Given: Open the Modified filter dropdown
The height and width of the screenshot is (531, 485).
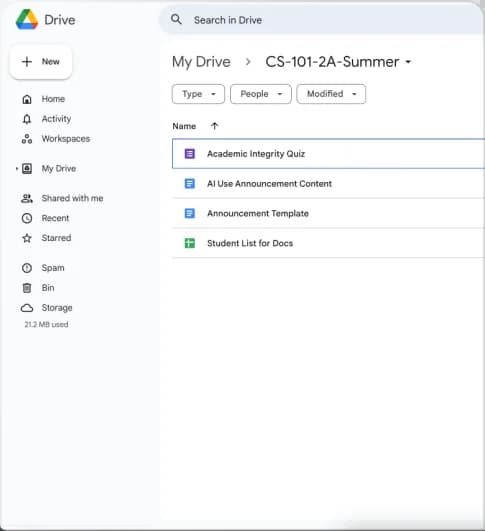Looking at the screenshot, I should [x=331, y=94].
